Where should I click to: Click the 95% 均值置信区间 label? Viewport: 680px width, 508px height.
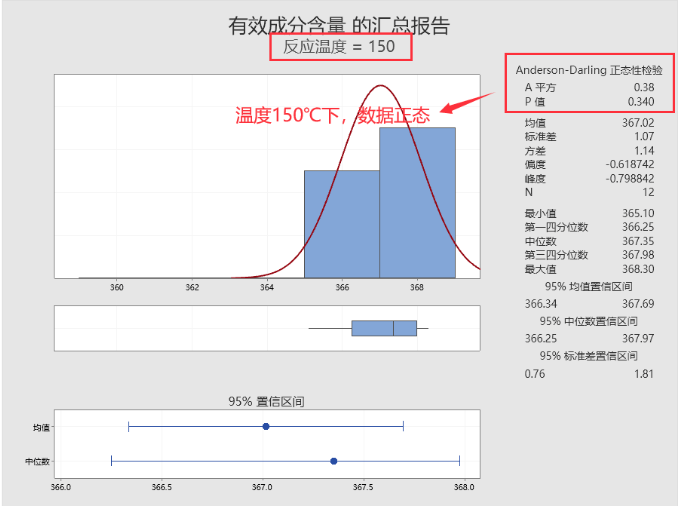pyautogui.click(x=587, y=287)
